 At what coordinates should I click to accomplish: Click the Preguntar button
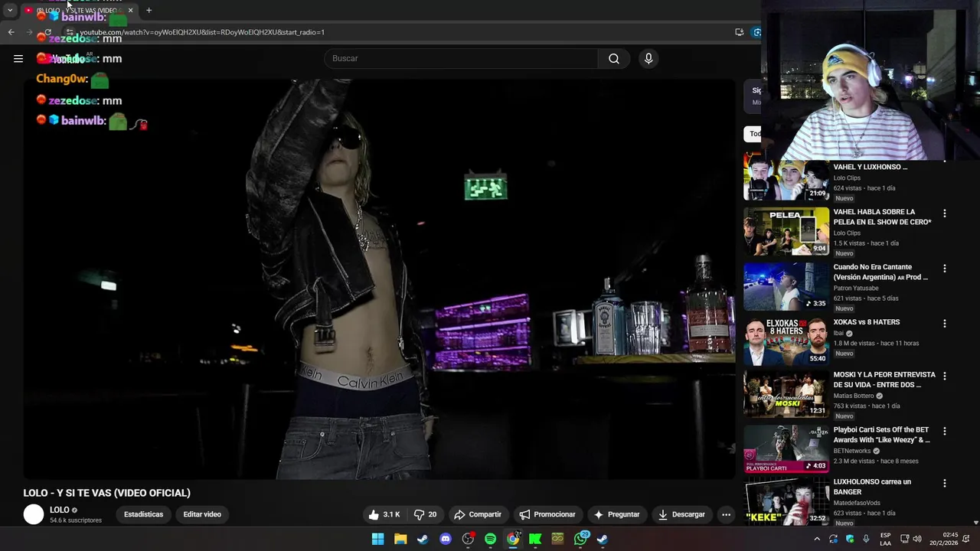tap(616, 514)
